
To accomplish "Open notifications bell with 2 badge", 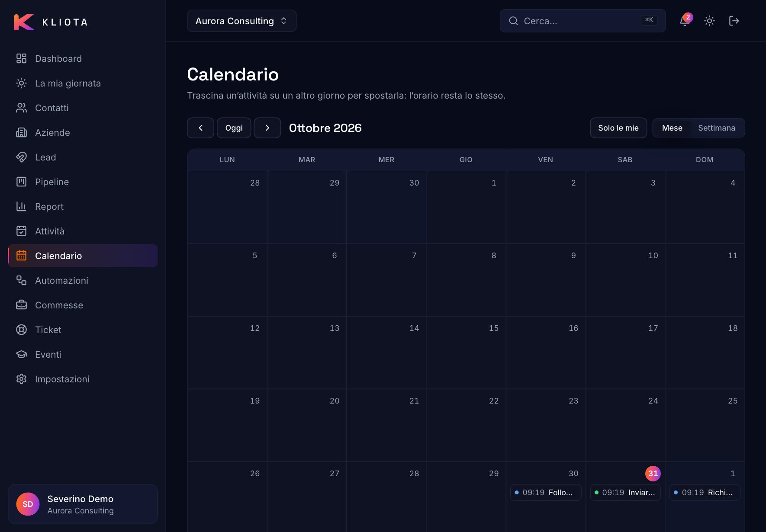I will coord(685,20).
